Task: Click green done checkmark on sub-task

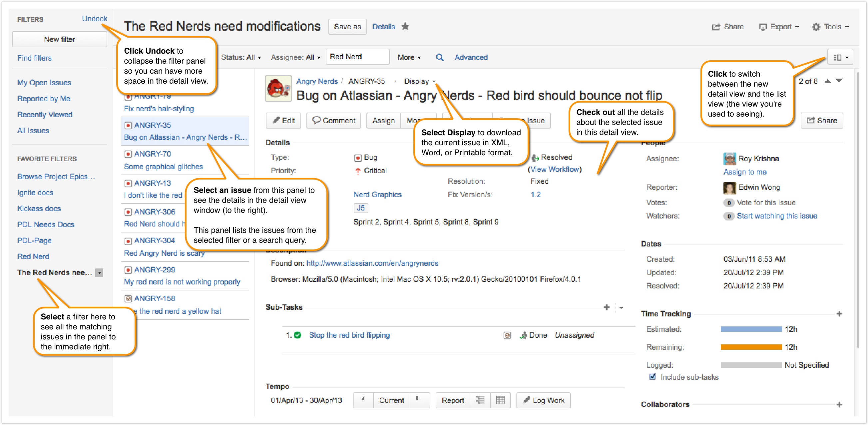Action: coord(297,335)
